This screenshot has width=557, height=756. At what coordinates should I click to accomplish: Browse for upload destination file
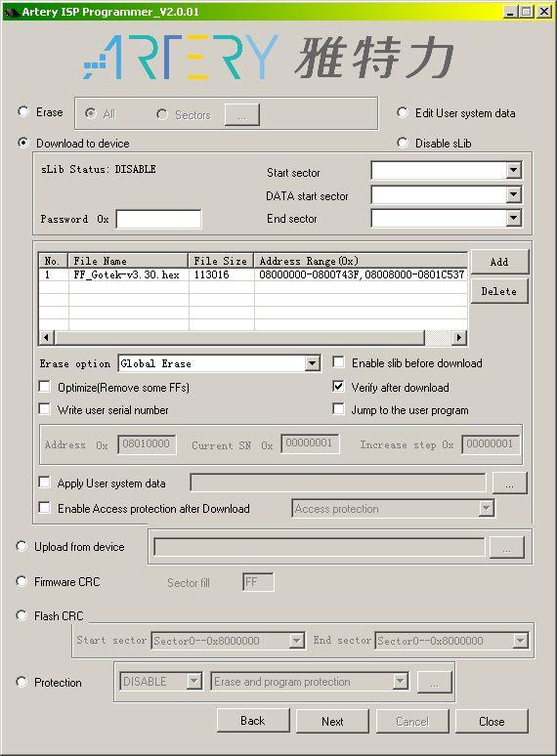click(x=506, y=547)
